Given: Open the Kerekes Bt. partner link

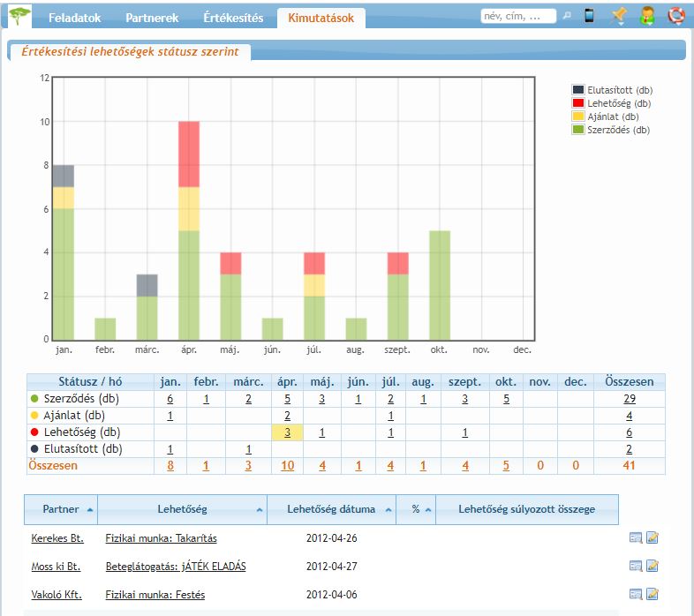Looking at the screenshot, I should 56,538.
